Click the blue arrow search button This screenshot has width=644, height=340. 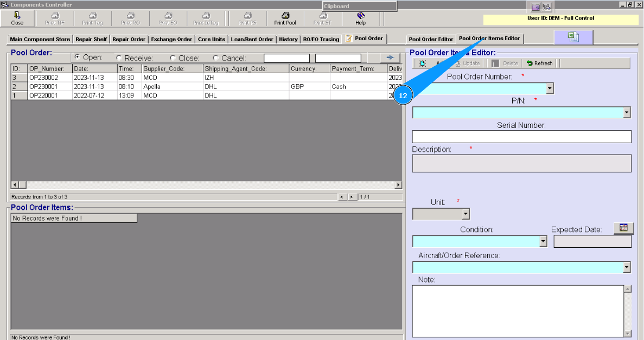[390, 57]
